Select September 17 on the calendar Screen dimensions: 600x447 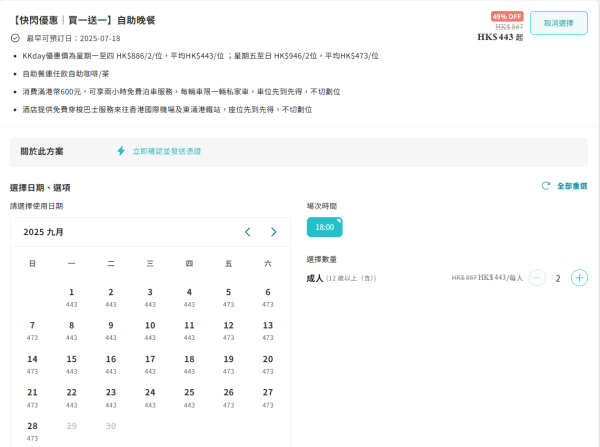(x=150, y=364)
